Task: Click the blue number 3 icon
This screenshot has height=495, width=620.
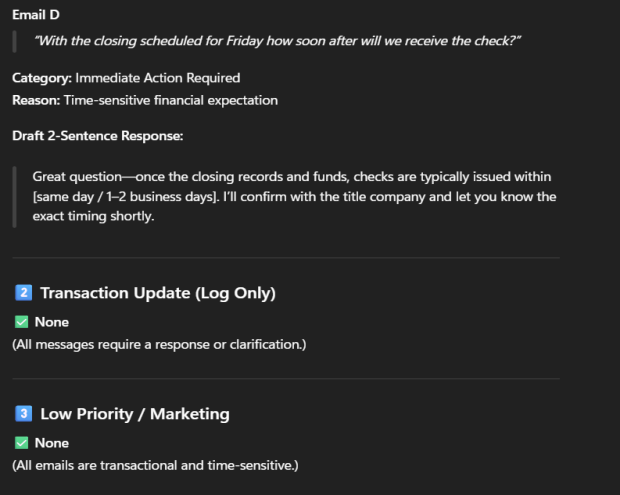Action: (24, 413)
